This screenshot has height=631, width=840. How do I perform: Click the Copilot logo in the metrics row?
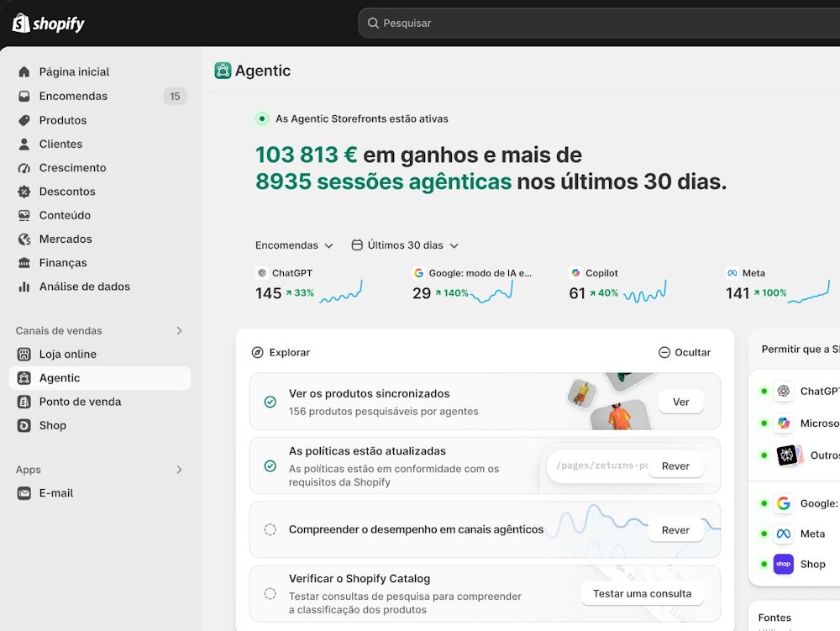pos(575,272)
